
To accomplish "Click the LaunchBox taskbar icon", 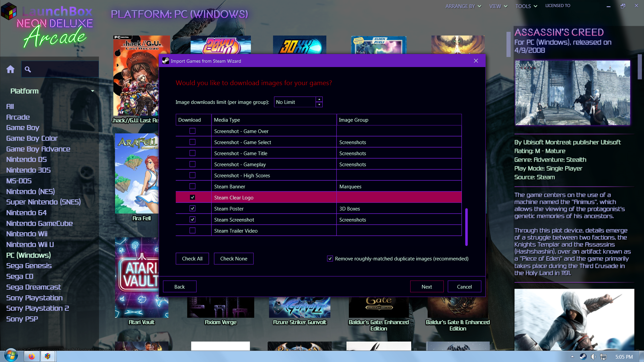I will click(x=48, y=356).
